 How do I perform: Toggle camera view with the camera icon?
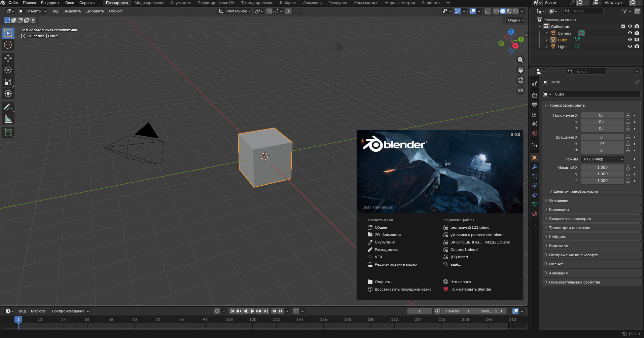(521, 80)
